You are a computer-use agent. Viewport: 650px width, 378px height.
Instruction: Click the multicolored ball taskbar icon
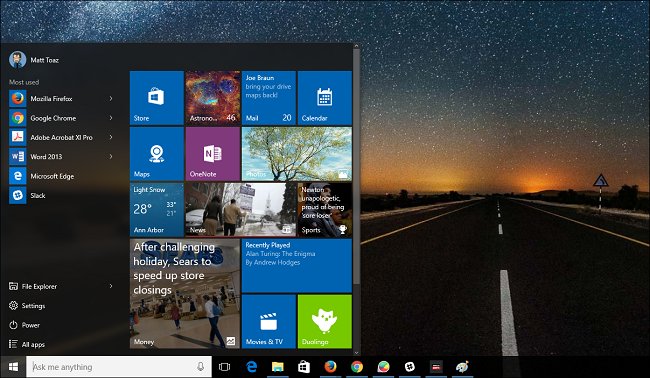383,367
